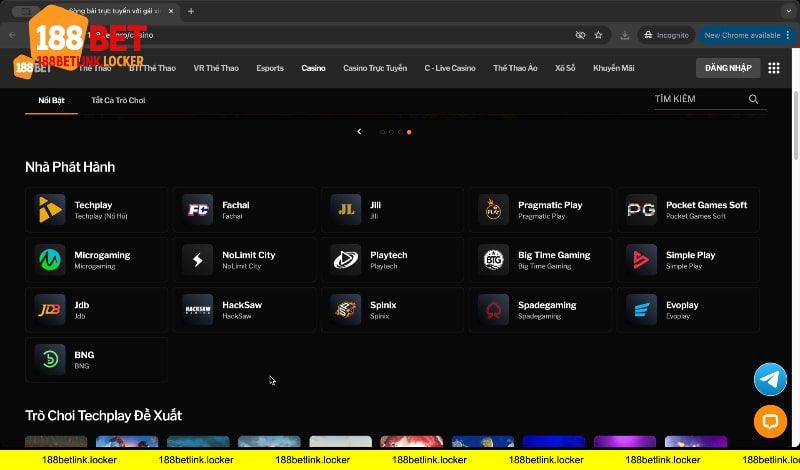Select the fourth carousel dot indicator
The height and width of the screenshot is (470, 800).
[409, 132]
